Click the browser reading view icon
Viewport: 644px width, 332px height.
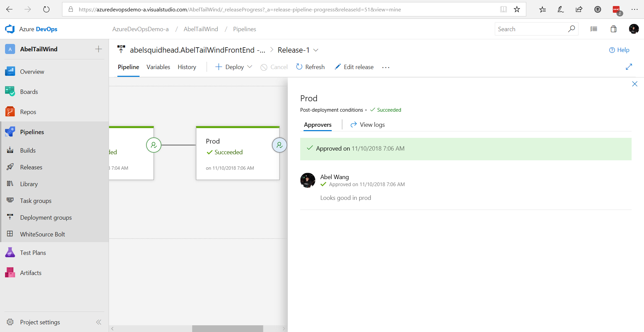503,9
